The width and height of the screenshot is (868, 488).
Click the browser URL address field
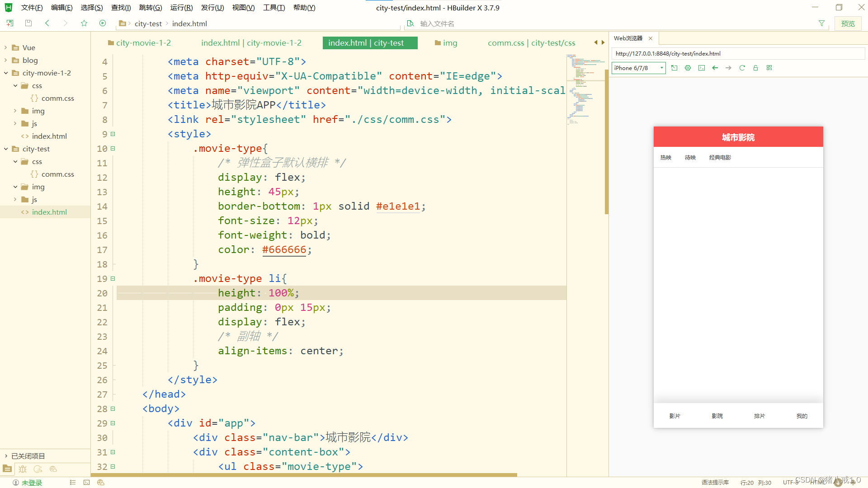point(737,53)
